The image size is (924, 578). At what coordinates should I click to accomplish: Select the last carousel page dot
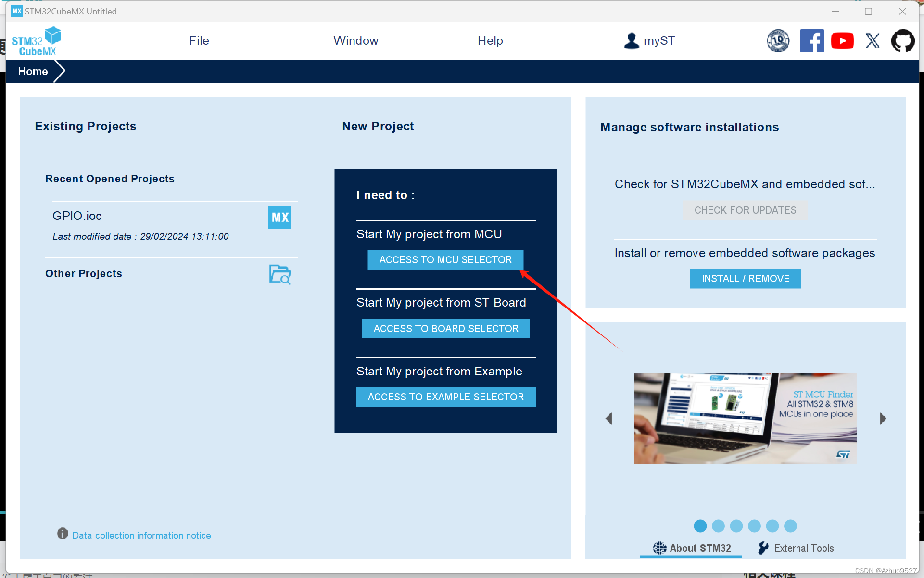(x=790, y=526)
